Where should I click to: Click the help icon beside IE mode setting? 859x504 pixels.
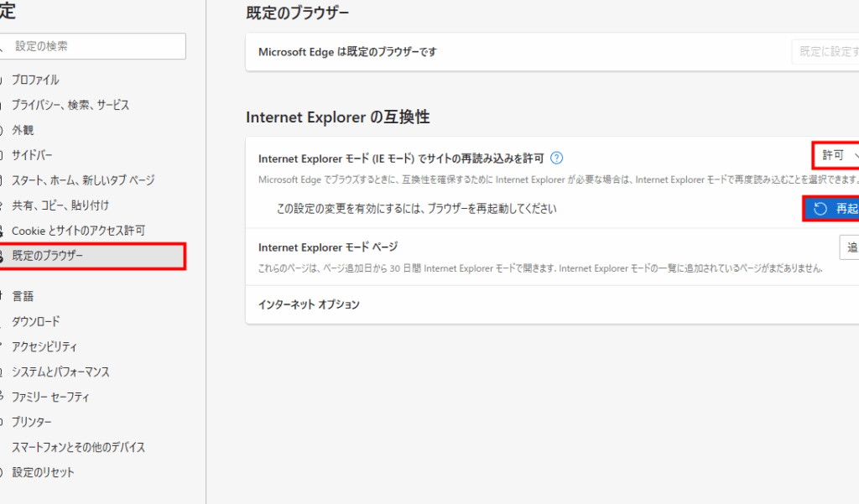click(x=556, y=158)
